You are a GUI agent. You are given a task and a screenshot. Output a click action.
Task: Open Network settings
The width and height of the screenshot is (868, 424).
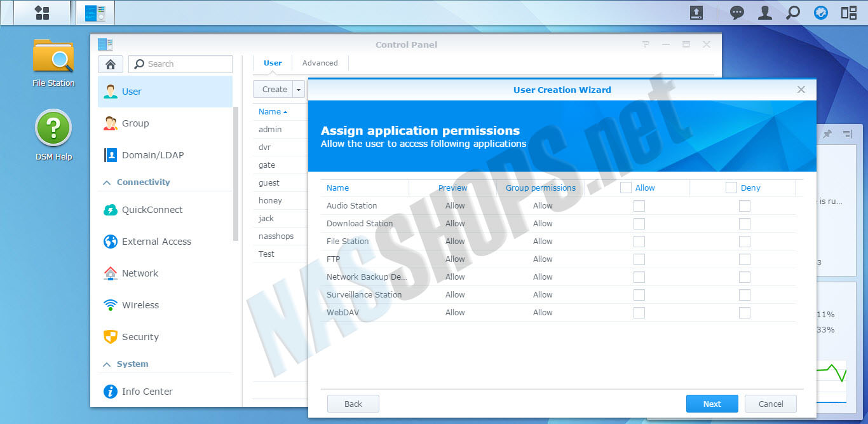(165, 273)
